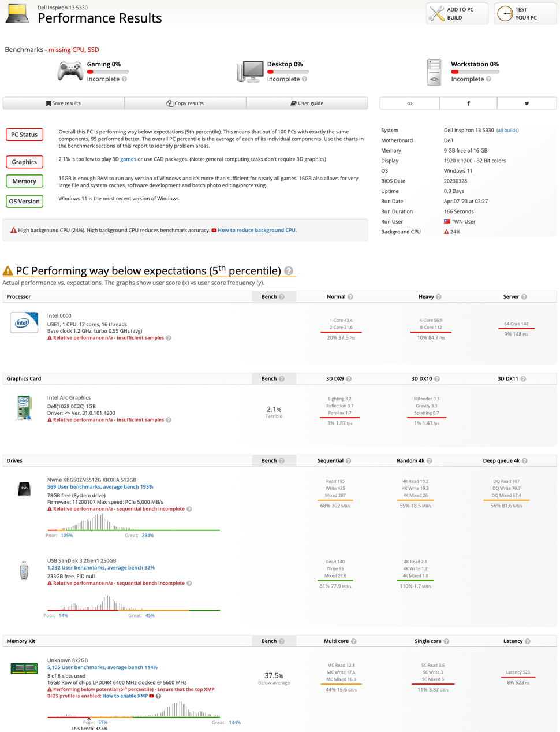The width and height of the screenshot is (560, 732).
Task: Click Copy results button
Action: (185, 103)
